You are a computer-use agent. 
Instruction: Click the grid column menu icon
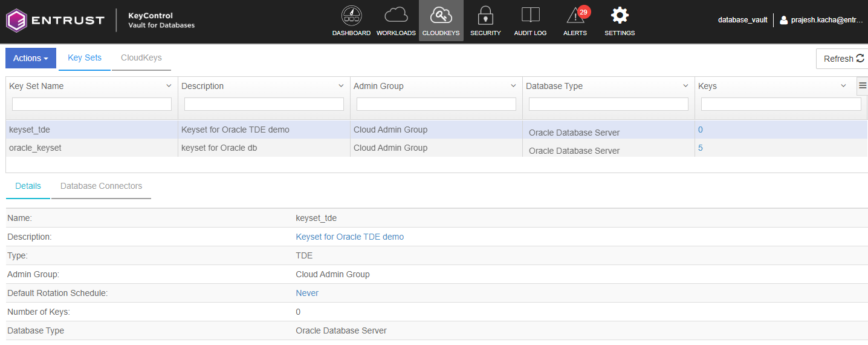[x=863, y=86]
